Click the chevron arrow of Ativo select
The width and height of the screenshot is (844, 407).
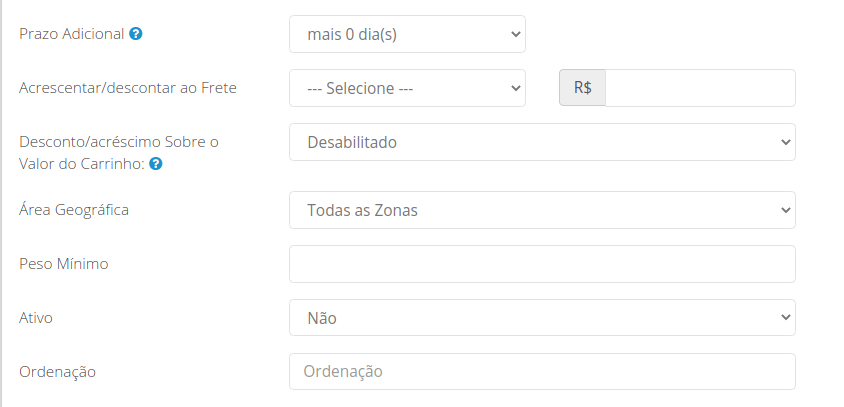[785, 318]
